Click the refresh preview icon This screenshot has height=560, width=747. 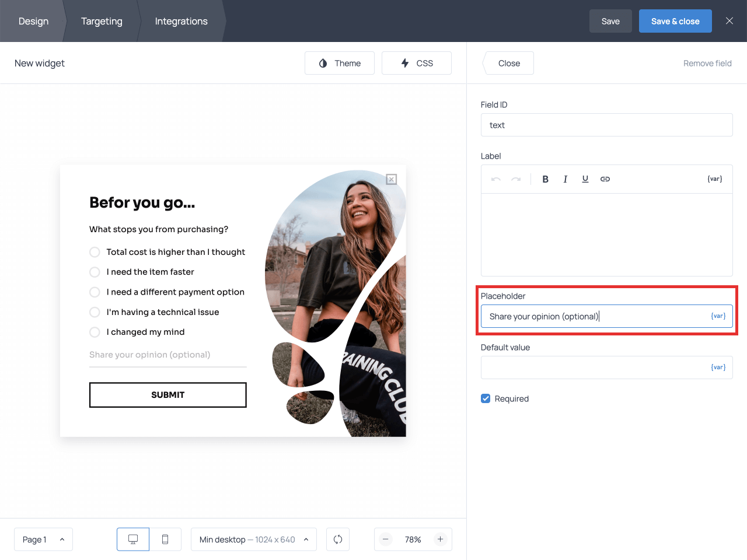coord(338,540)
